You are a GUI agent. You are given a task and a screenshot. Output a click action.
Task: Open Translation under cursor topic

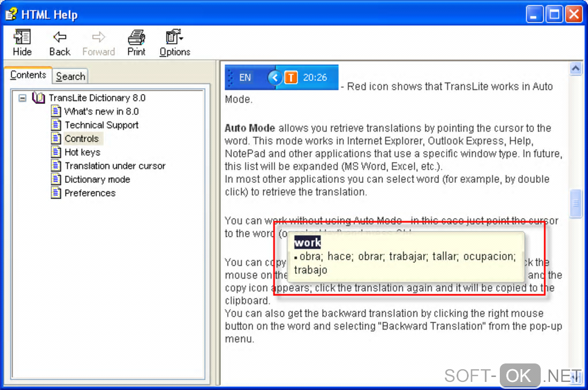click(x=115, y=166)
